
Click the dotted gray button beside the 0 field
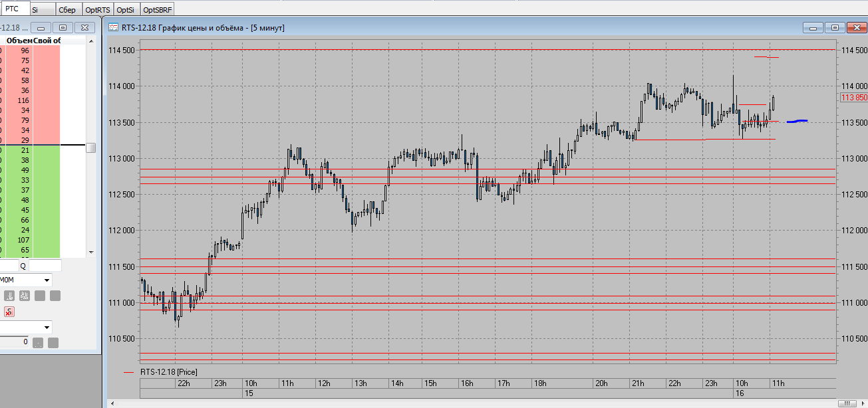pos(38,343)
